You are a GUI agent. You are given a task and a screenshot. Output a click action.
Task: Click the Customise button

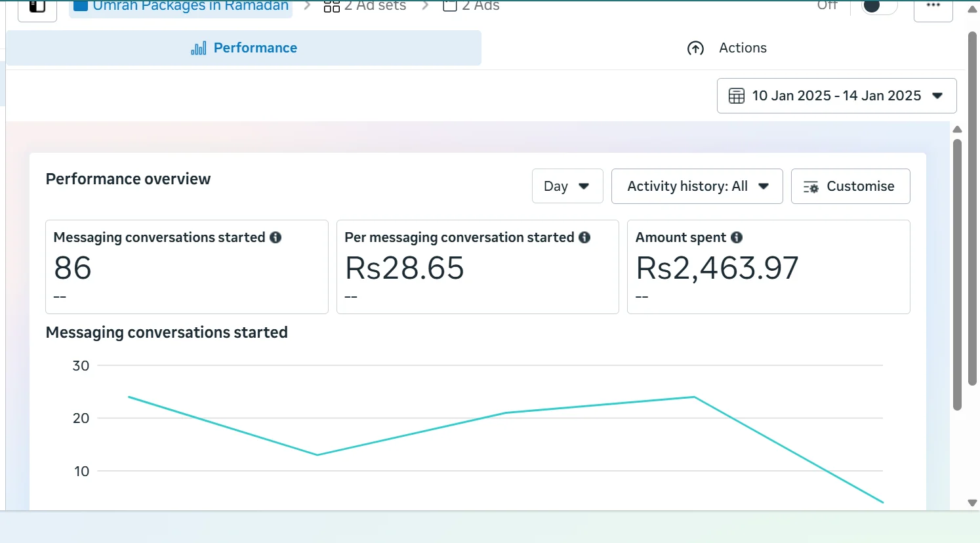pos(850,186)
